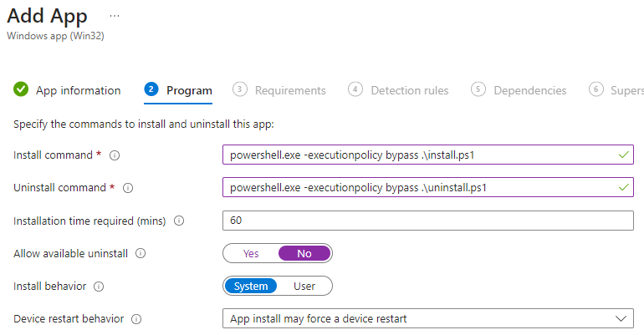This screenshot has height=335, width=644.
Task: Click the Installation time required field
Action: coord(428,221)
